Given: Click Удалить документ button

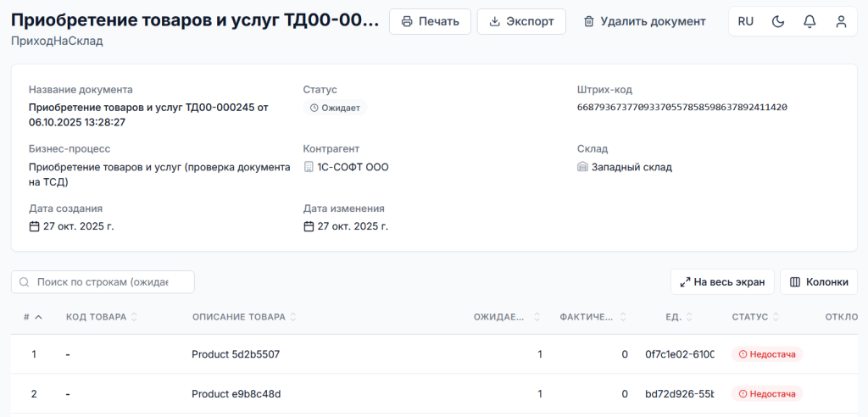Looking at the screenshot, I should pyautogui.click(x=644, y=21).
